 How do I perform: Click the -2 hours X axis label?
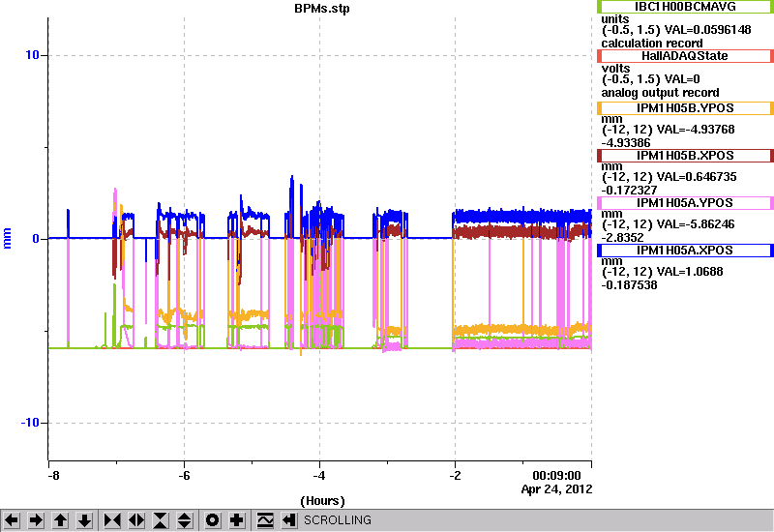coord(455,476)
